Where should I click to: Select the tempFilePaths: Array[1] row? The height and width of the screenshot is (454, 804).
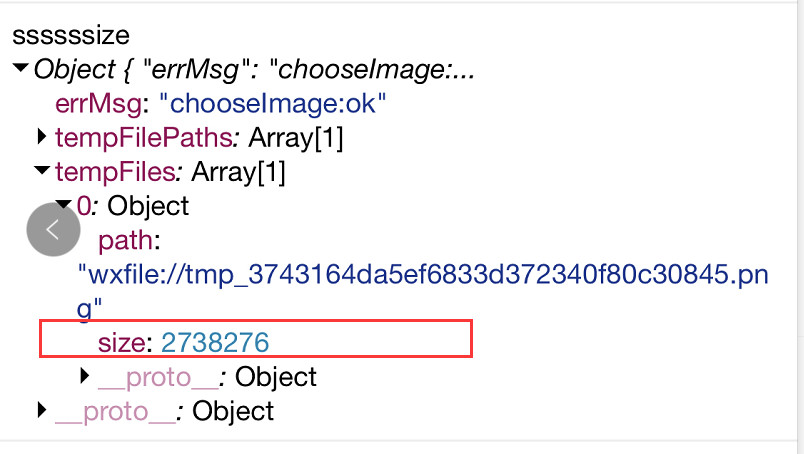[x=199, y=137]
